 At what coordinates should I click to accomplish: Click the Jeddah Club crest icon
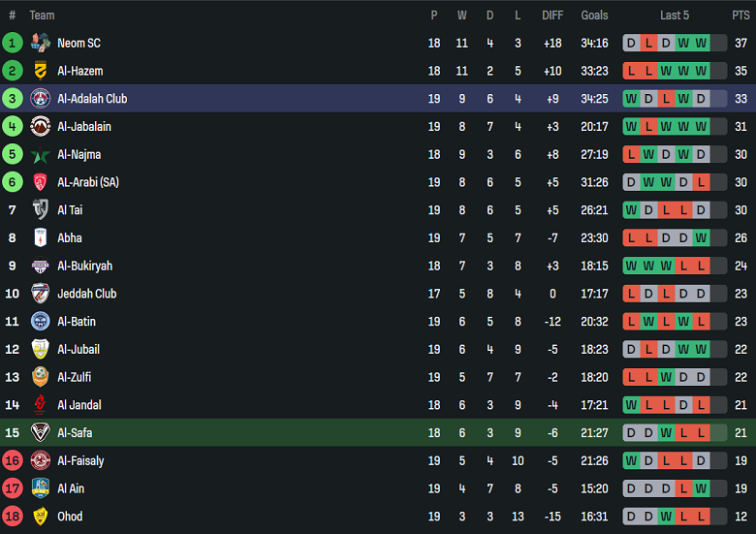pyautogui.click(x=41, y=294)
